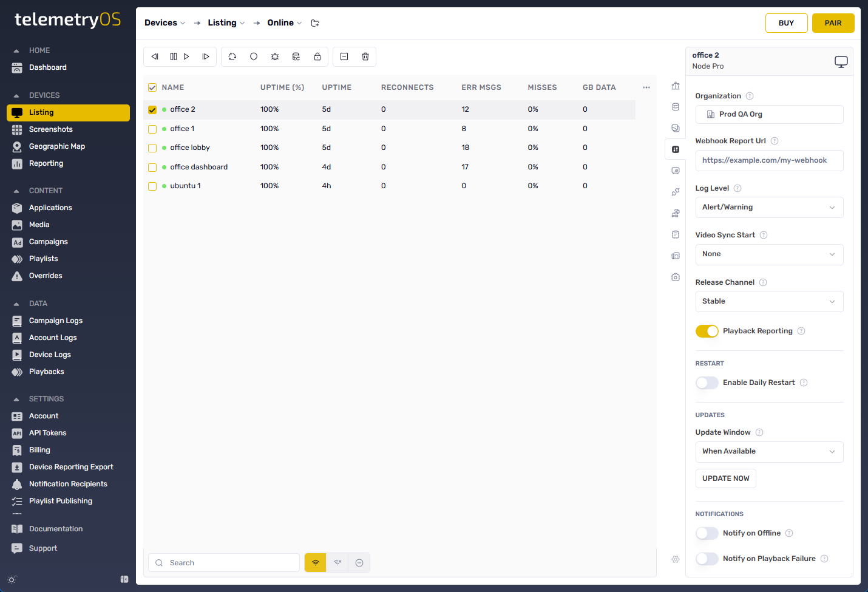Enable the Notify on Playback Failure switch
868x592 pixels.
707,559
